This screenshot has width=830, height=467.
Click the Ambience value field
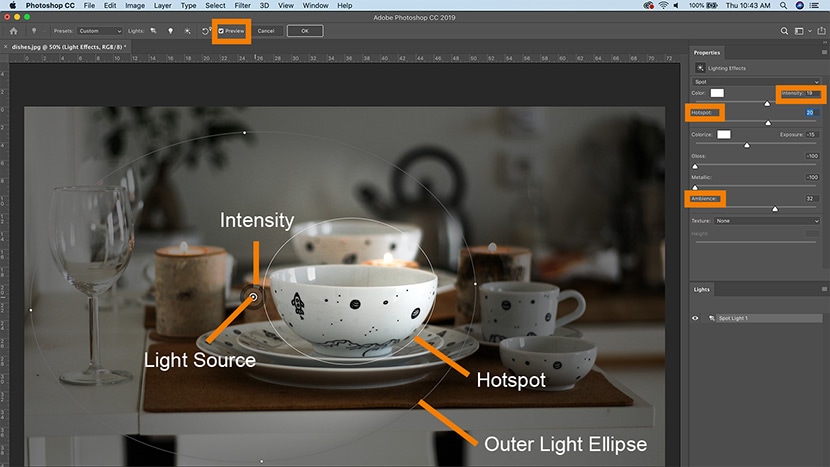[x=812, y=199]
